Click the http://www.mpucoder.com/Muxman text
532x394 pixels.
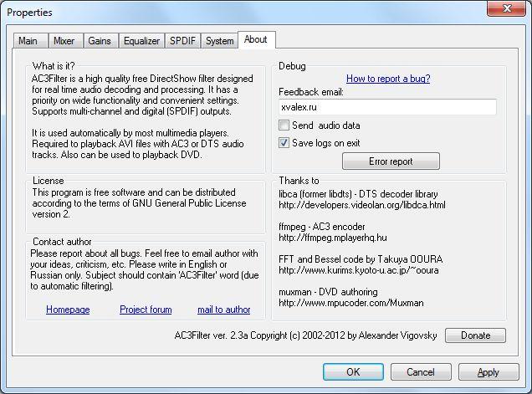click(x=351, y=303)
